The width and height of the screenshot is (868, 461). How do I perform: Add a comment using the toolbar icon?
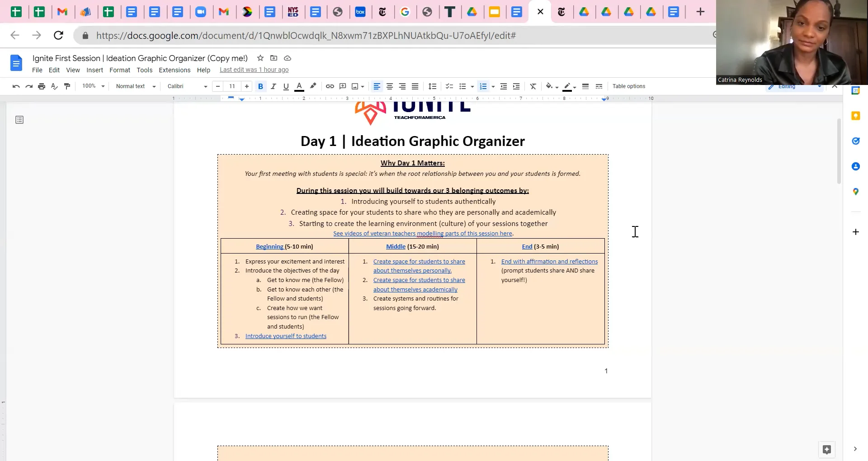pos(343,86)
